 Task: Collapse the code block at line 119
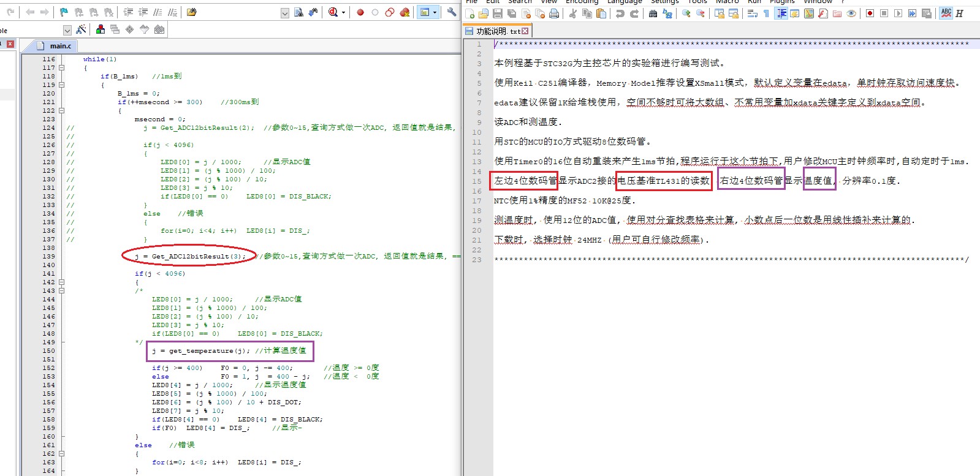(x=61, y=85)
